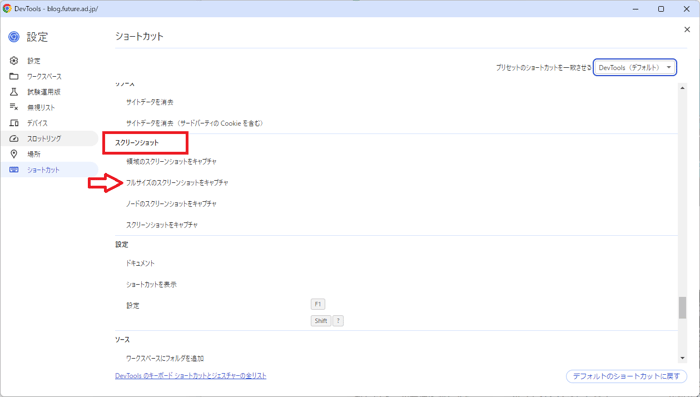Click the ソース section heading

[122, 340]
